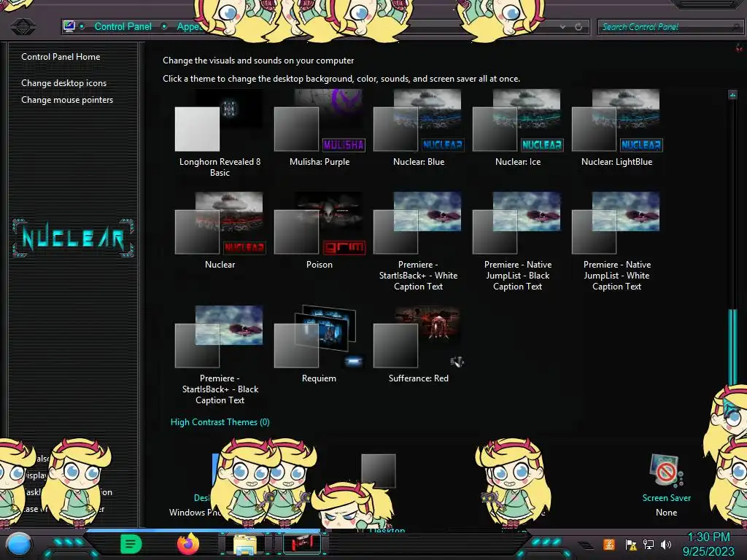747x560 pixels.
Task: Select Premiere Native JumpList Black Caption theme
Action: tap(518, 242)
